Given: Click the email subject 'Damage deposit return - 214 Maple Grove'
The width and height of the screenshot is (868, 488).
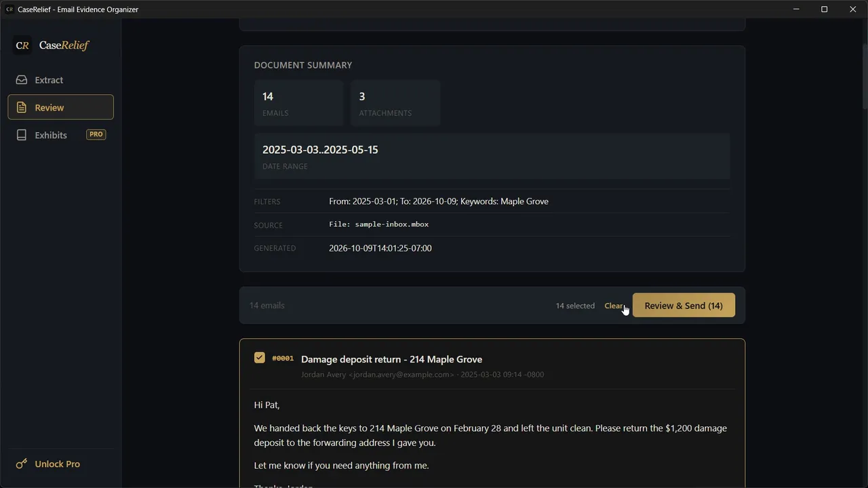Looking at the screenshot, I should point(392,359).
